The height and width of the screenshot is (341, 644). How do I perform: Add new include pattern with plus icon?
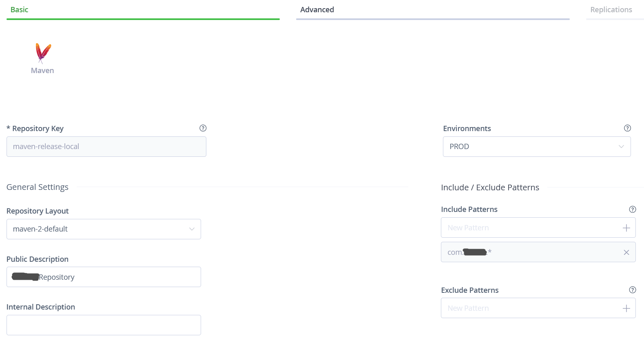tap(626, 228)
